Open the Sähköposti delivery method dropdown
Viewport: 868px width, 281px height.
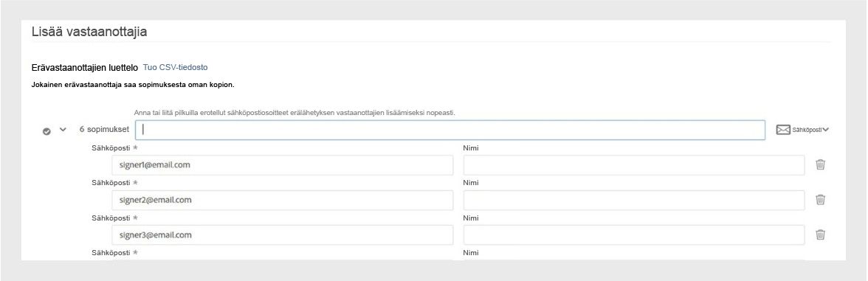(x=810, y=130)
